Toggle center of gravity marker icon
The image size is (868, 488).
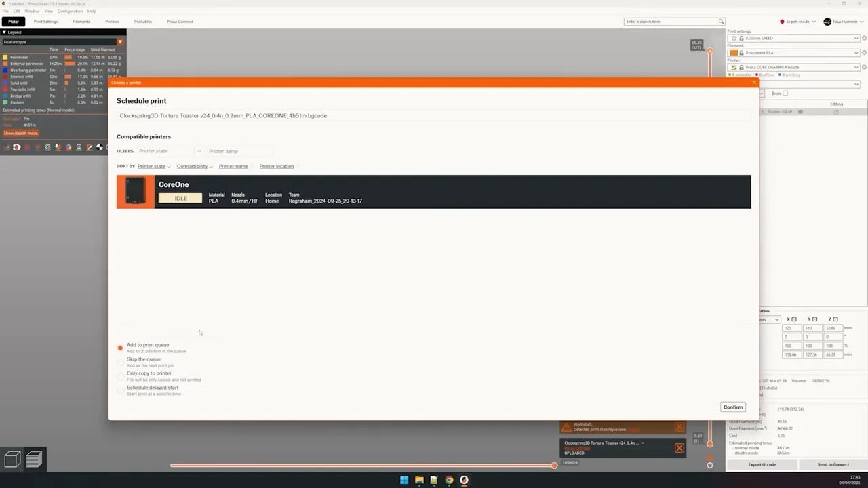pyautogui.click(x=100, y=147)
